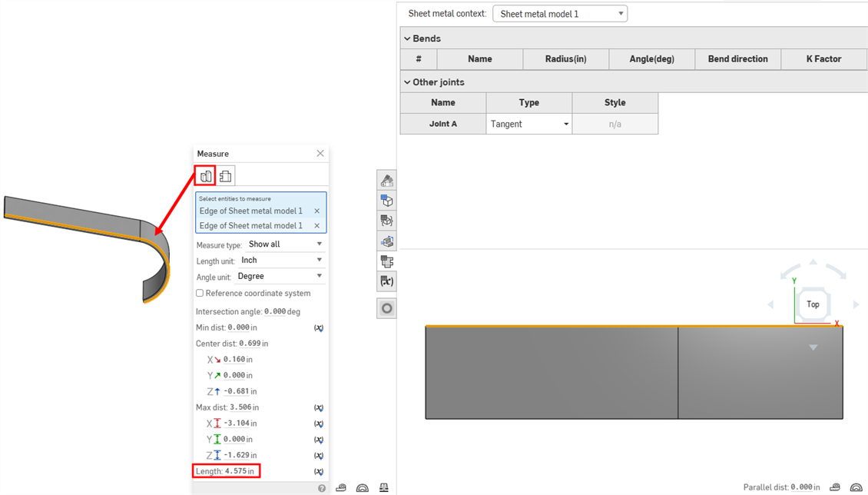Image resolution: width=868 pixels, height=495 pixels.
Task: Click the help icon in Measure panel
Action: (x=322, y=488)
